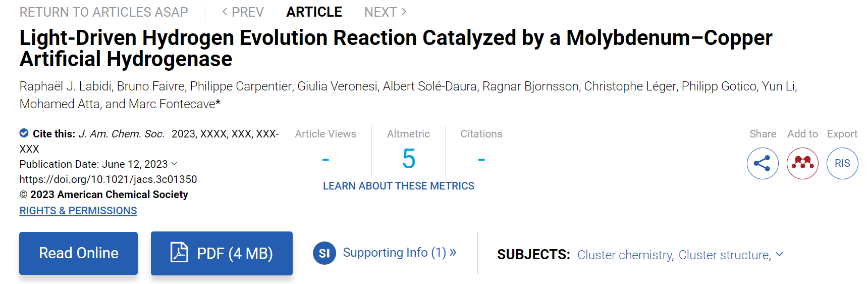Image resolution: width=868 pixels, height=284 pixels.
Task: Click the blue checkmark beside Cite this
Action: [x=24, y=133]
